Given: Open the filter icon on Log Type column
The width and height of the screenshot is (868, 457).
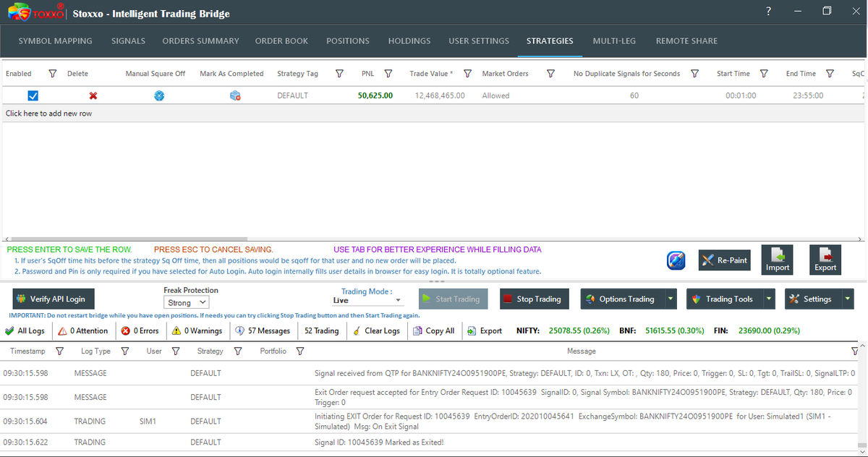Looking at the screenshot, I should (124, 351).
